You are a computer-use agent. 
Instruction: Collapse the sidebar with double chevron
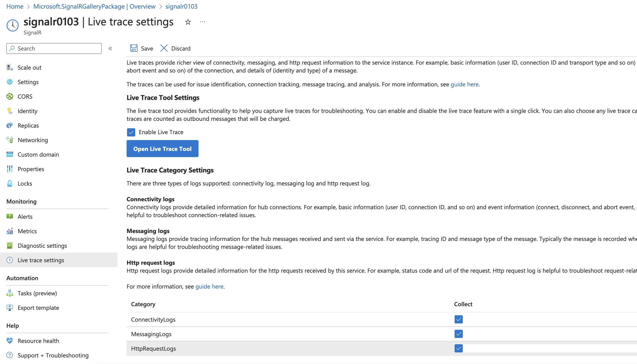(110, 49)
